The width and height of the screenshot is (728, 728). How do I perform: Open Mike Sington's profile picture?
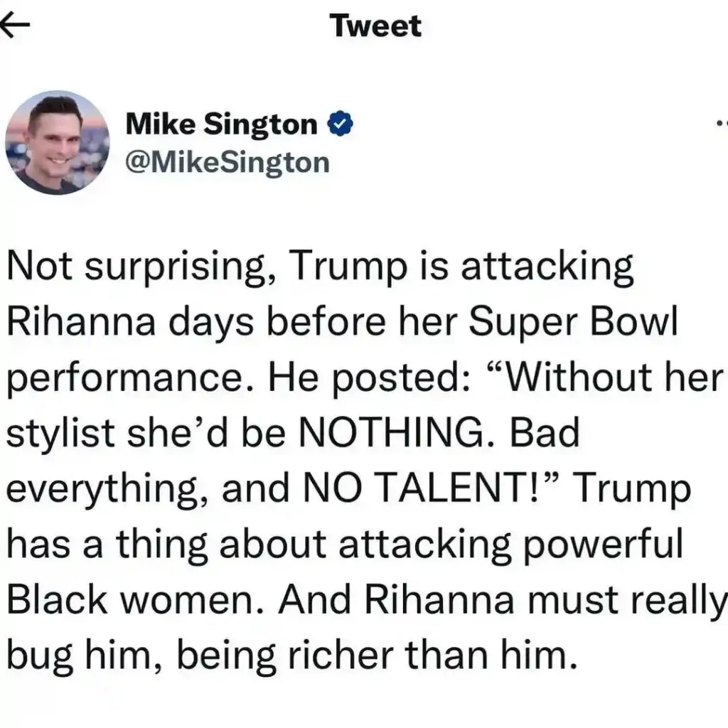[57, 142]
